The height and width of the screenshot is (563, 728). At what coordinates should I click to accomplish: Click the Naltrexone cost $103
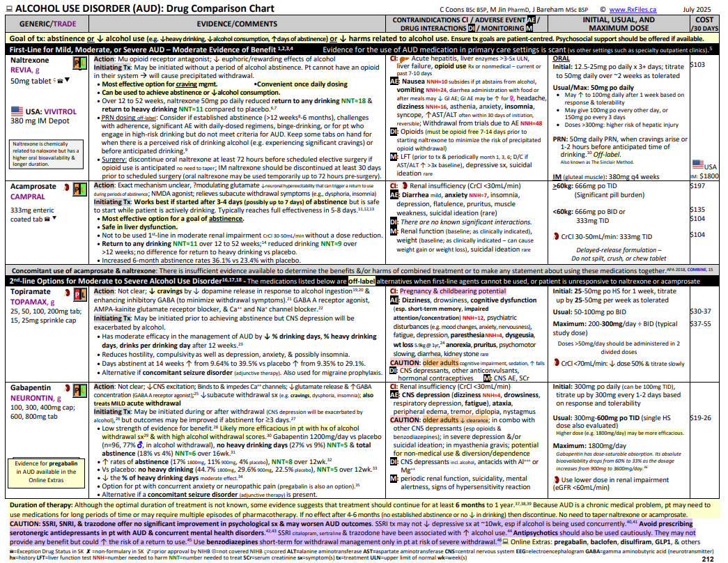pyautogui.click(x=697, y=65)
